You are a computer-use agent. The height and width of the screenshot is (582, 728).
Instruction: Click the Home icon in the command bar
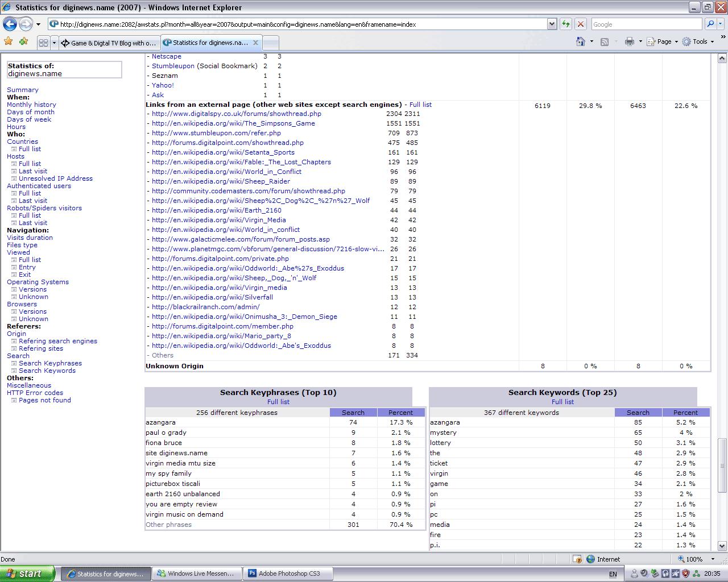click(x=581, y=41)
